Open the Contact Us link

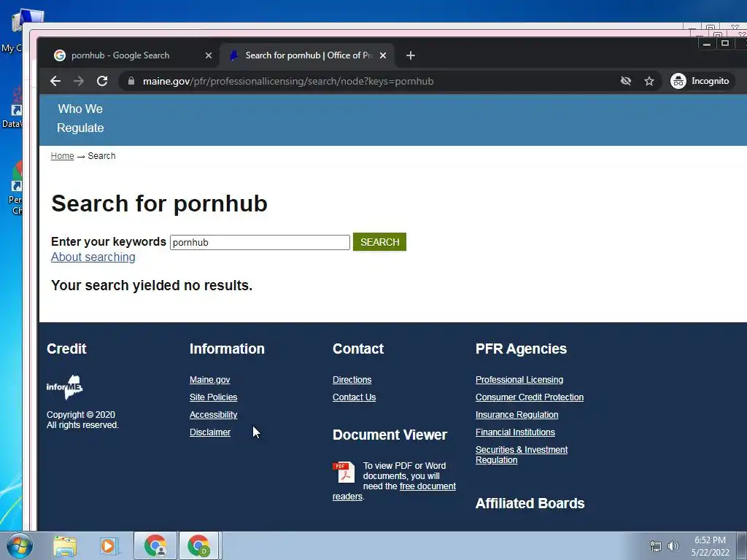pyautogui.click(x=354, y=397)
